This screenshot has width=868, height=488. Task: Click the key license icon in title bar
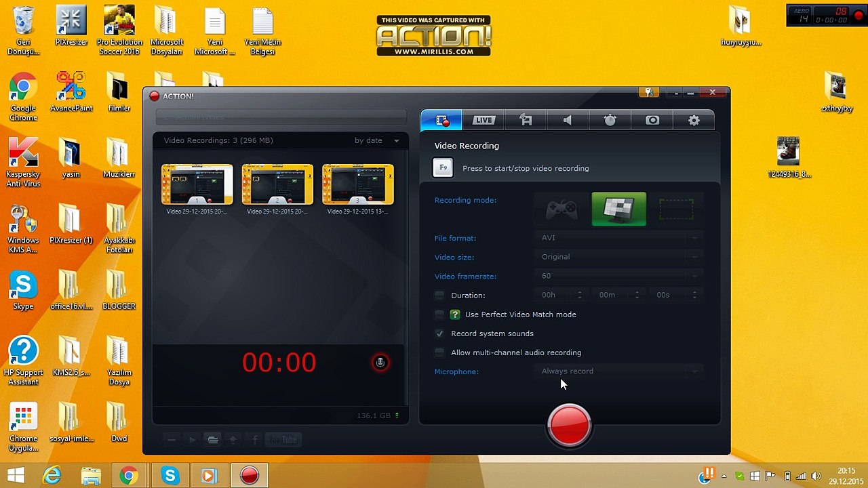tap(648, 93)
